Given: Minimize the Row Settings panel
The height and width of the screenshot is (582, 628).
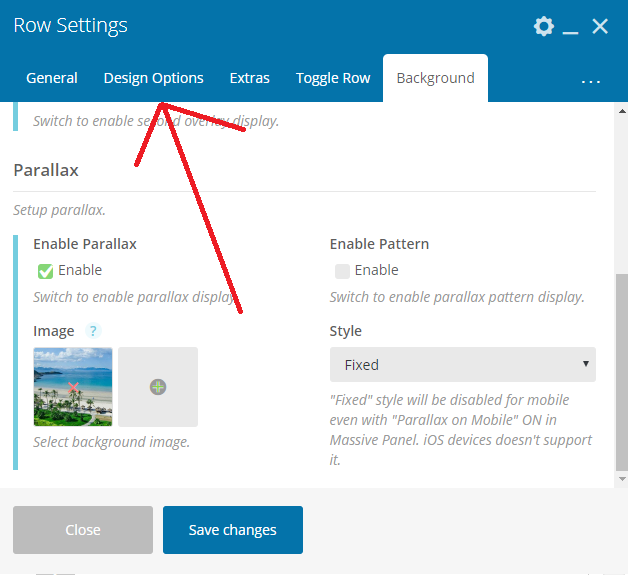Looking at the screenshot, I should click(x=571, y=29).
